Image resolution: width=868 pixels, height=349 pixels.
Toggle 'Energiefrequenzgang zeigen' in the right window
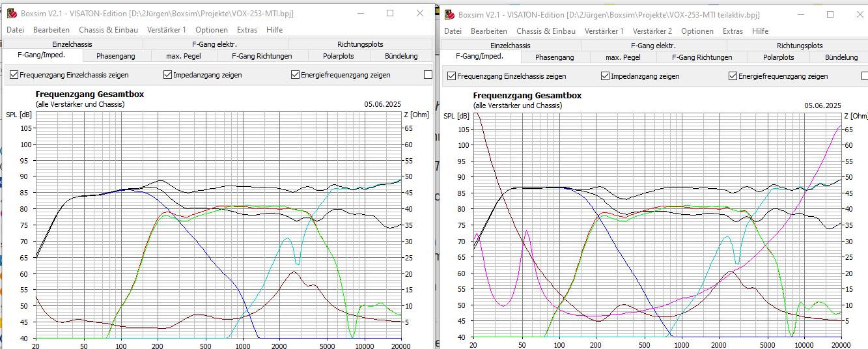pyautogui.click(x=733, y=76)
